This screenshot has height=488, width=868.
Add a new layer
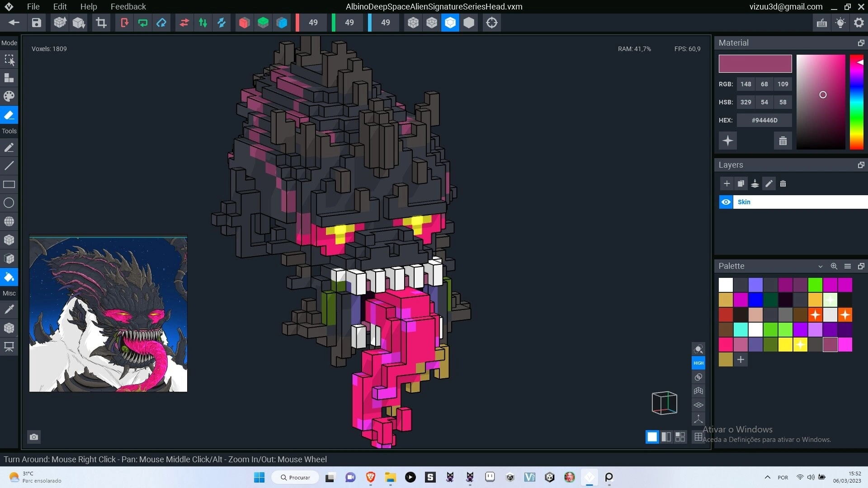click(727, 184)
